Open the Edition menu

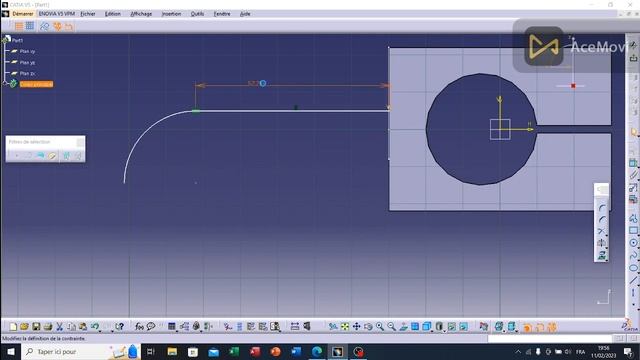(113, 14)
